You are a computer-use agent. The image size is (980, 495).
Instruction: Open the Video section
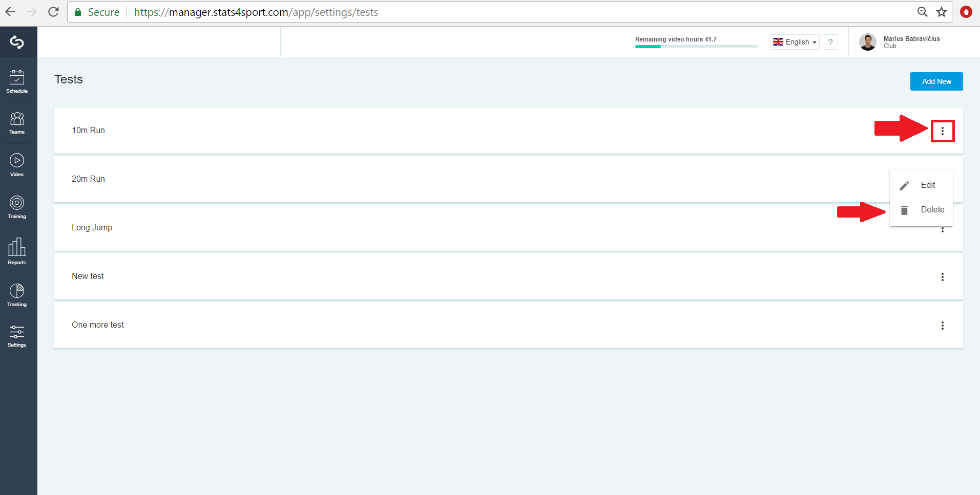pyautogui.click(x=17, y=165)
